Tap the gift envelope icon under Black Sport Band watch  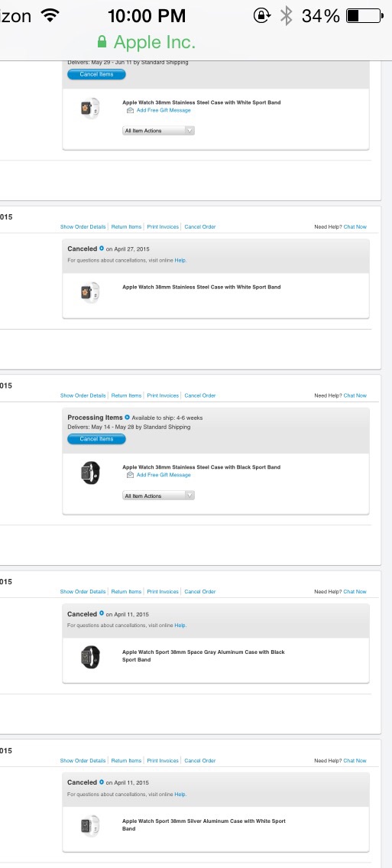[x=130, y=475]
